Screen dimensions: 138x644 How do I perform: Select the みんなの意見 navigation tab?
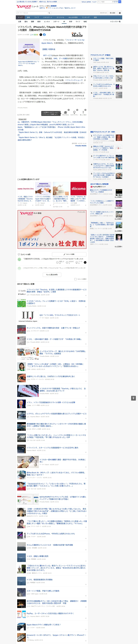(73, 17)
